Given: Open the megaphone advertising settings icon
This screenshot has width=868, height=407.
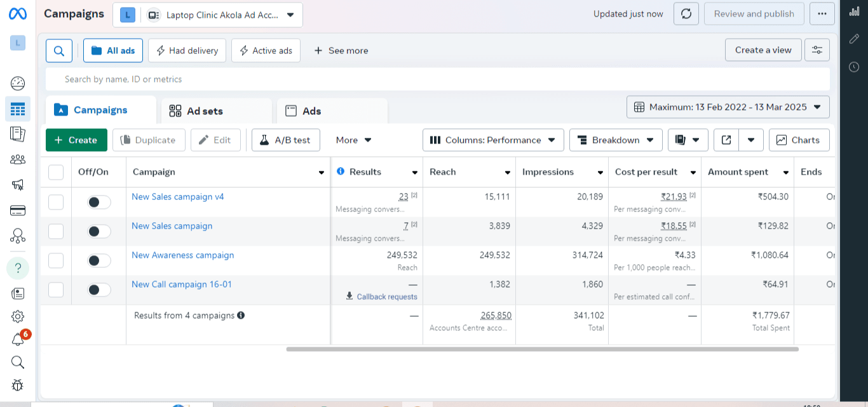Looking at the screenshot, I should click(x=18, y=185).
